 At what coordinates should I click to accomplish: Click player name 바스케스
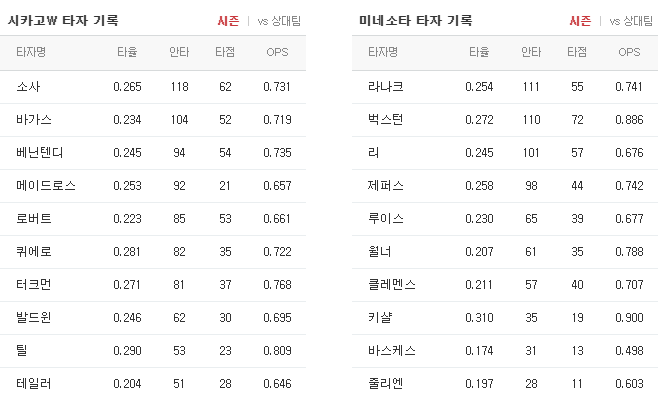(392, 350)
